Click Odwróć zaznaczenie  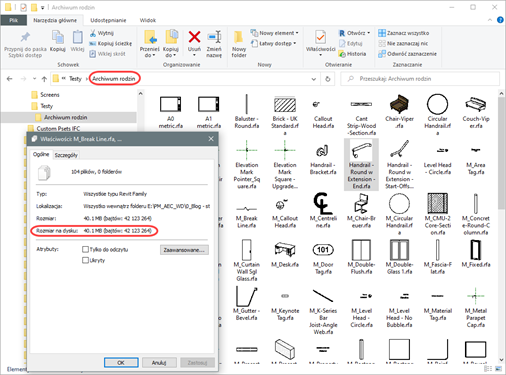407,54
